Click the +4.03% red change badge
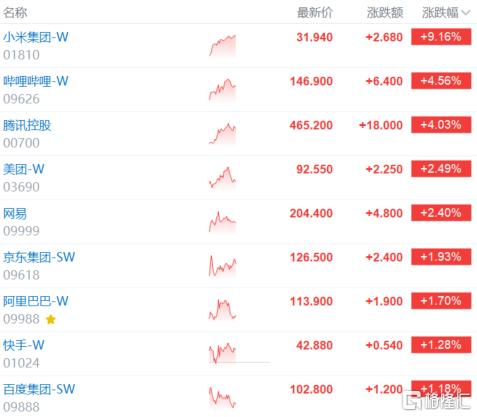This screenshot has width=477, height=417. 441,125
